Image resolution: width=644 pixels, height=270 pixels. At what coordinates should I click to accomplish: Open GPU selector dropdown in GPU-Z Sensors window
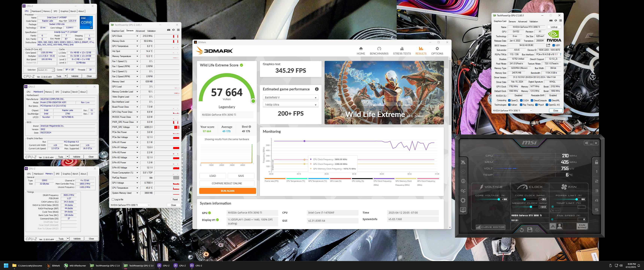[x=130, y=205]
